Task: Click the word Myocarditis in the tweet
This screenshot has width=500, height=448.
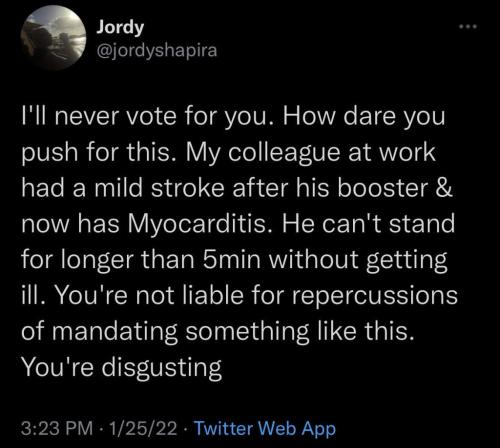Action: [x=200, y=224]
